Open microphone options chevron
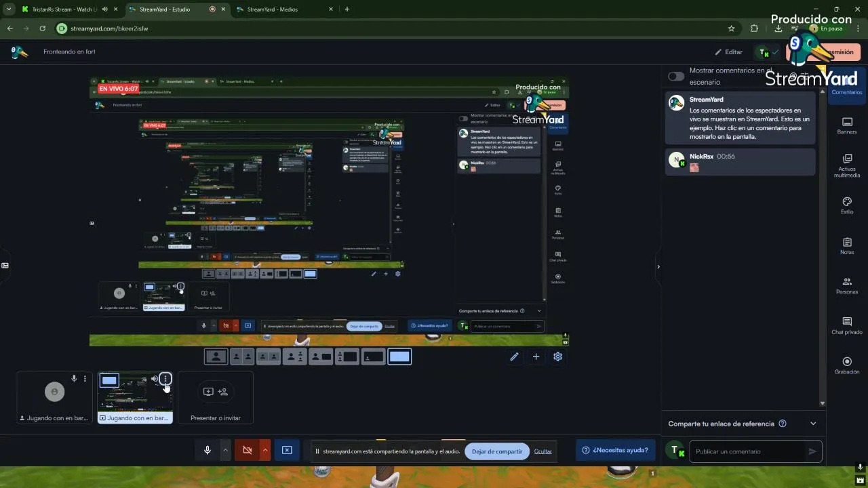Image resolution: width=868 pixels, height=488 pixels. [225, 450]
